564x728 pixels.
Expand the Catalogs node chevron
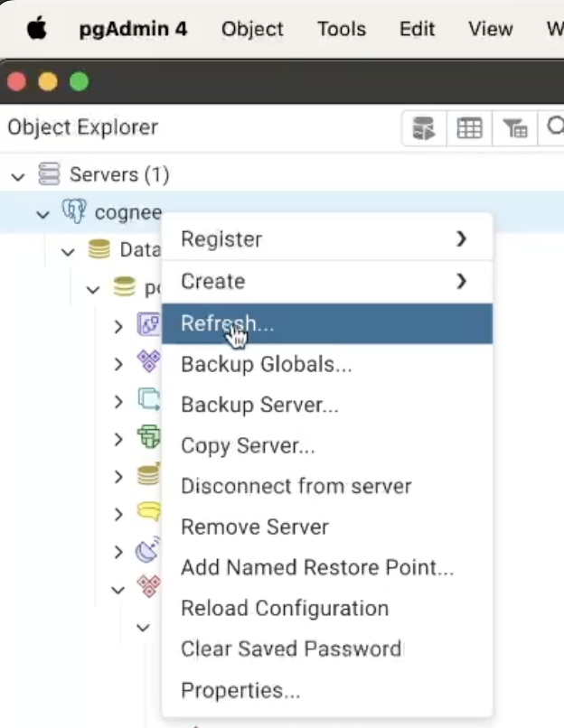(118, 365)
